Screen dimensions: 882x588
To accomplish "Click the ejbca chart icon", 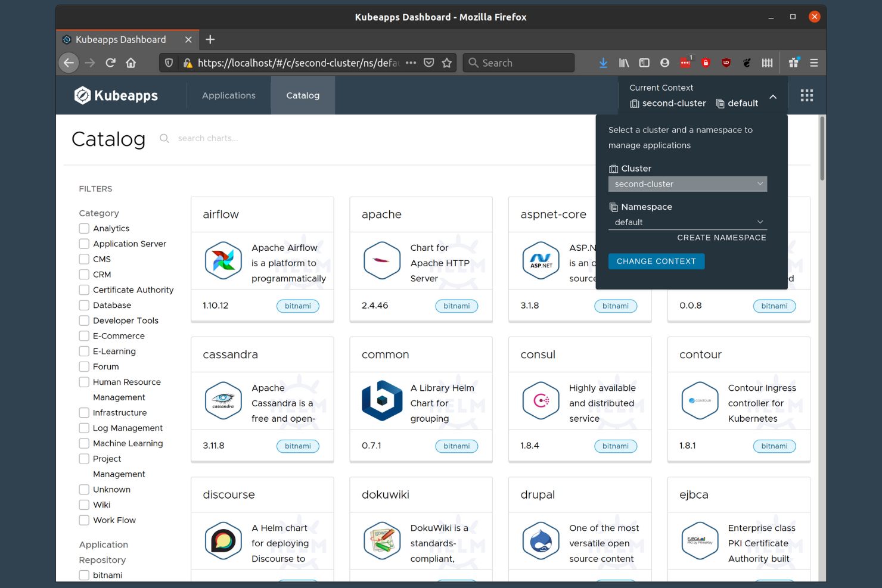I will click(x=700, y=541).
